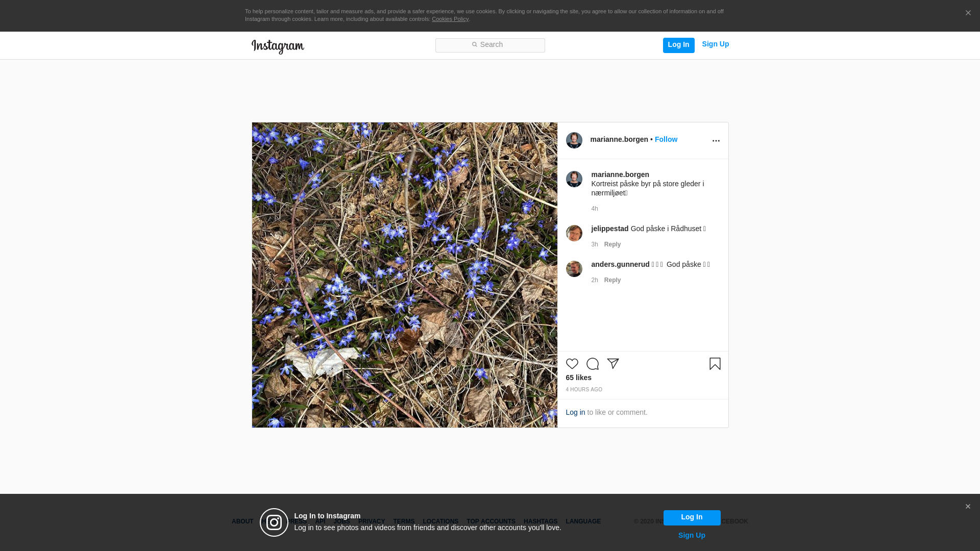Click Sign Up in bottom banner
This screenshot has width=980, height=551.
point(692,535)
